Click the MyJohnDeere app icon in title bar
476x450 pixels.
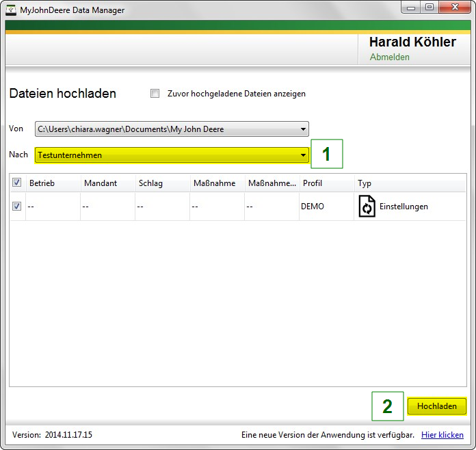[11, 10]
